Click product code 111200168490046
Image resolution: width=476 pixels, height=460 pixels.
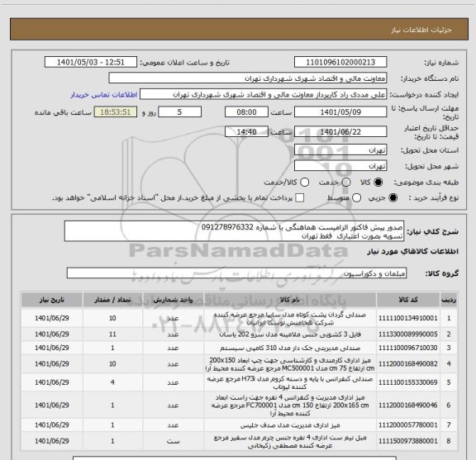[x=408, y=405]
